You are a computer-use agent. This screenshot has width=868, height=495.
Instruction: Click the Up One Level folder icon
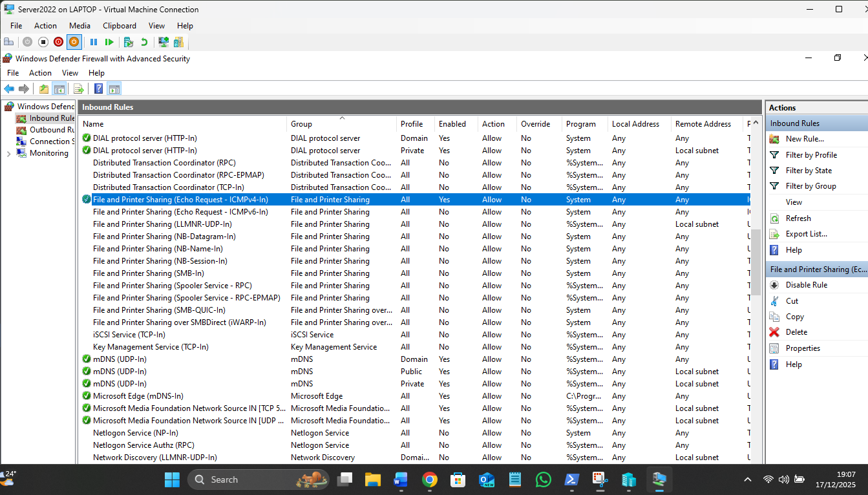click(44, 89)
